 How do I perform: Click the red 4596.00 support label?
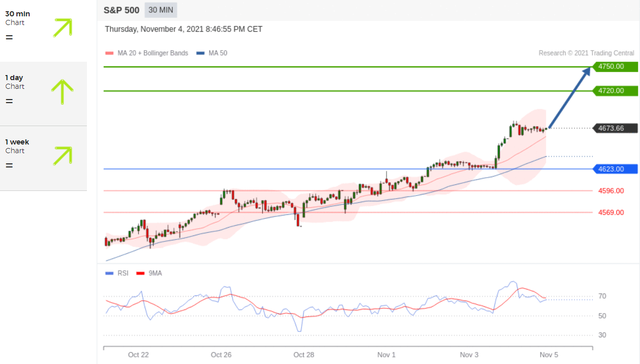(611, 191)
